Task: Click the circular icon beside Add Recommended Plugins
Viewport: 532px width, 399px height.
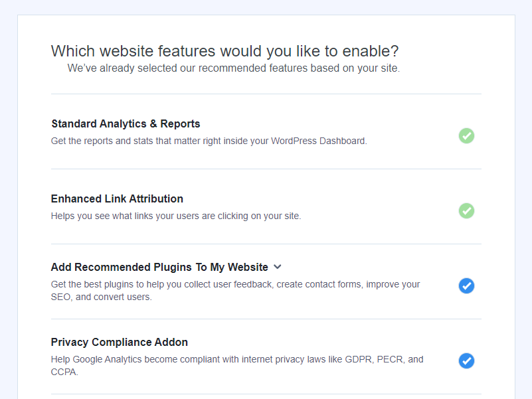Action: click(466, 285)
